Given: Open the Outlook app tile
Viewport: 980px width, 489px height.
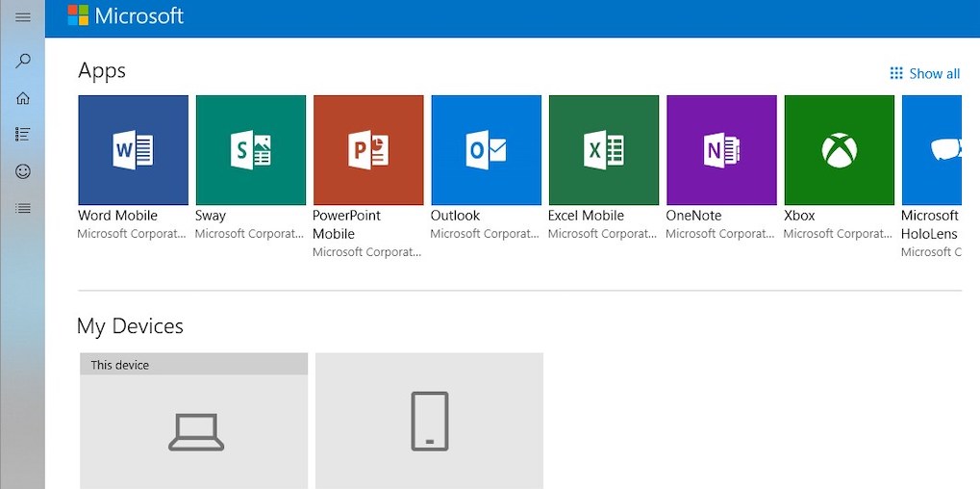Looking at the screenshot, I should click(486, 150).
